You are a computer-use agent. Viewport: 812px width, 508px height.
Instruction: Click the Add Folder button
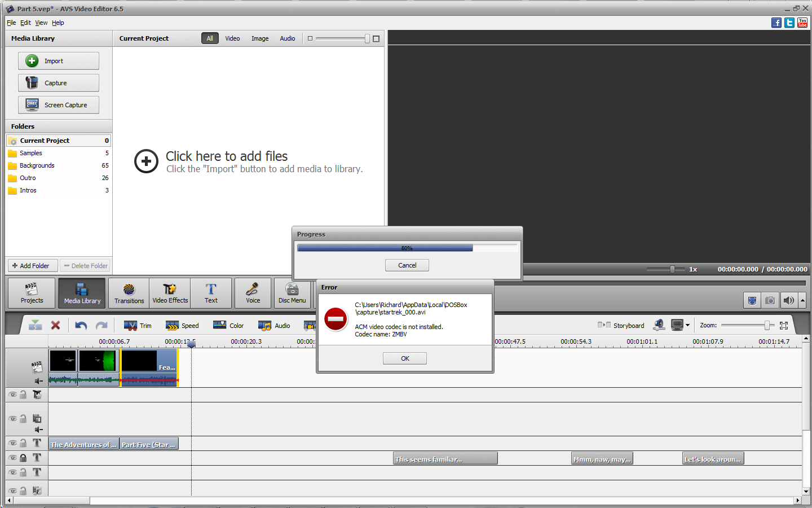[33, 266]
